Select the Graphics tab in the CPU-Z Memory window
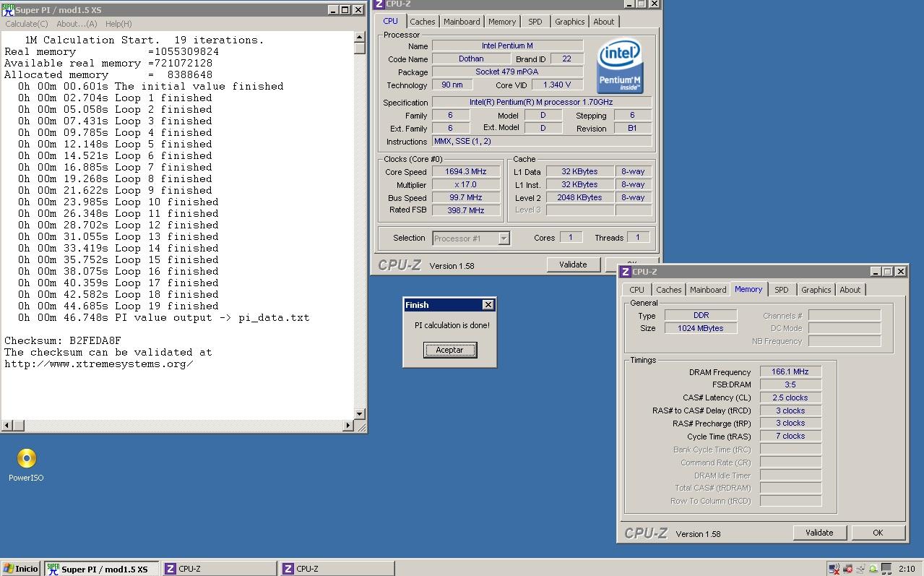Screen dimensions: 924x576 point(816,290)
